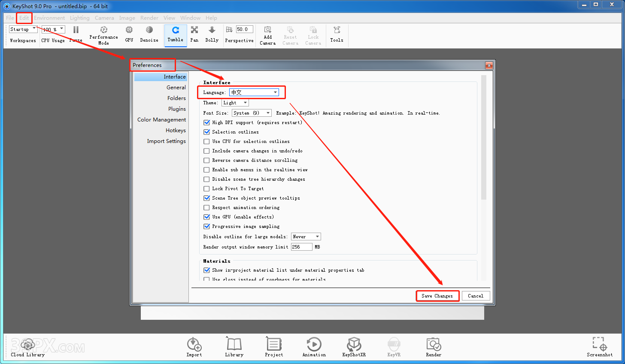The image size is (625, 364).
Task: Toggle Progressive image sampling checkbox
Action: point(207,227)
